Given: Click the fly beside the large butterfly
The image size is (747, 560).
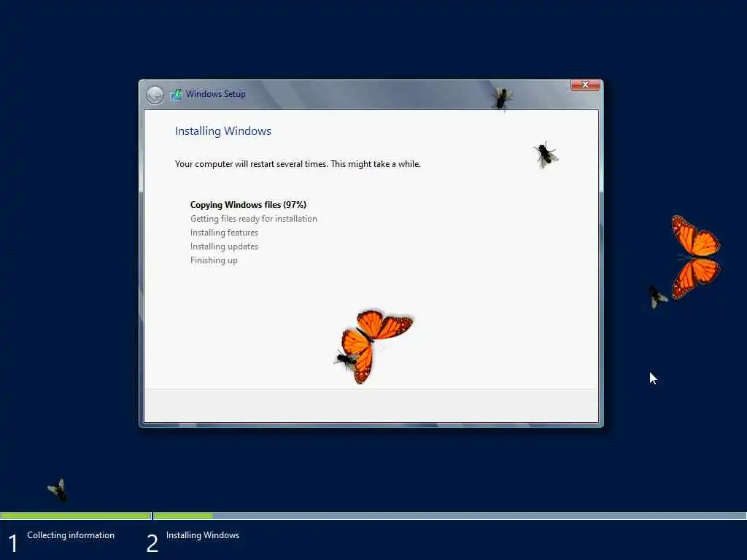Looking at the screenshot, I should (x=657, y=297).
